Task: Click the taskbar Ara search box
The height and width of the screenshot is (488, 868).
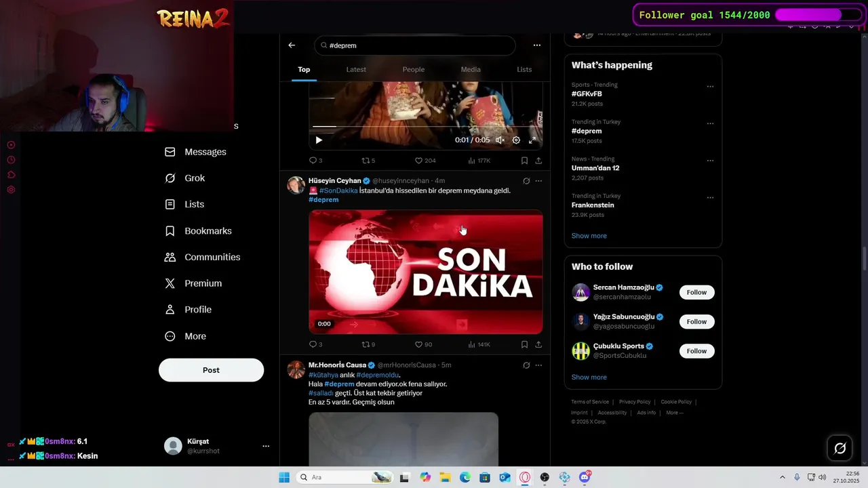Action: pyautogui.click(x=346, y=477)
